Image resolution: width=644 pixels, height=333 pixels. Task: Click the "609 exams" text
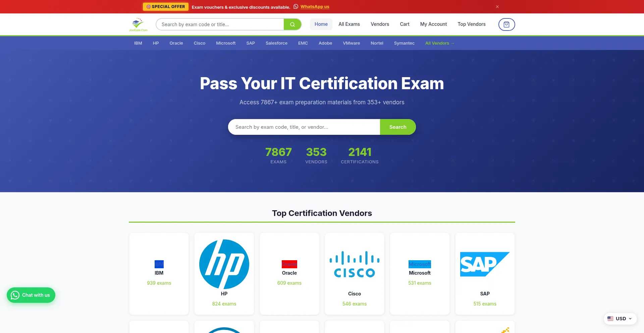coord(289,283)
